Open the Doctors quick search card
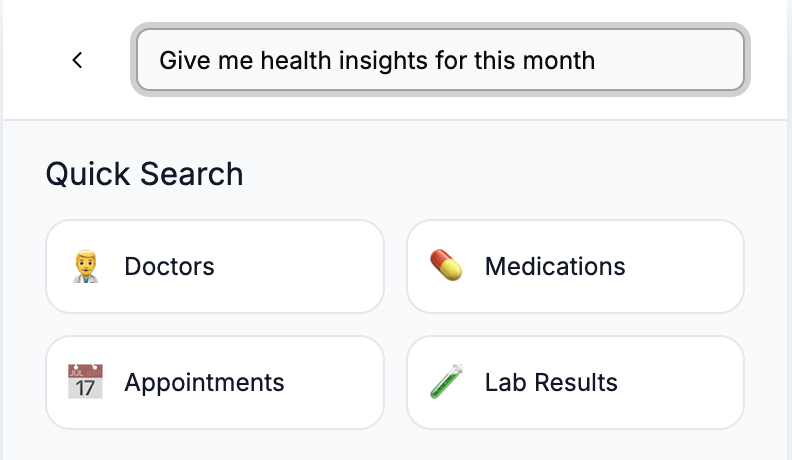792x460 pixels. coord(215,267)
